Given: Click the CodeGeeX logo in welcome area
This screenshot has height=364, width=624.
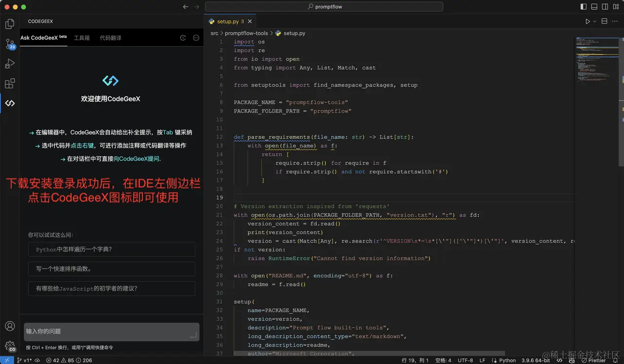Looking at the screenshot, I should (x=111, y=80).
